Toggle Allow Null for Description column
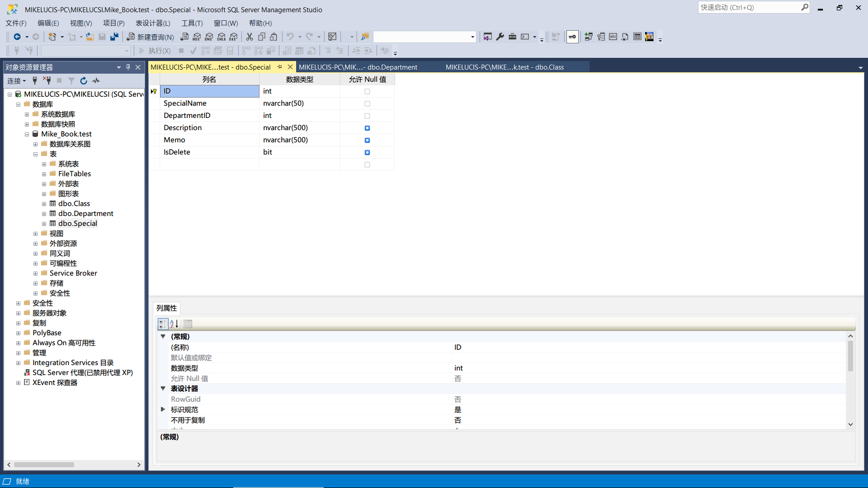The image size is (868, 488). tap(367, 127)
